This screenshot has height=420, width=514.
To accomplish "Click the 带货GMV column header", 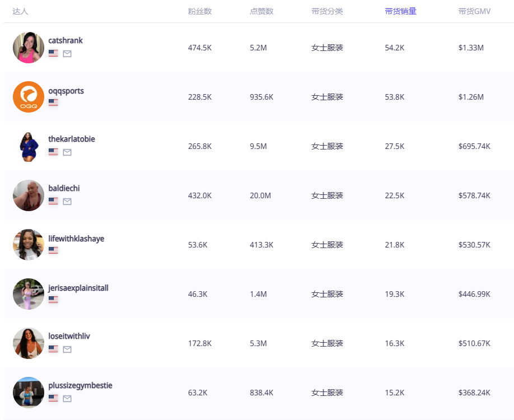I will tap(474, 11).
